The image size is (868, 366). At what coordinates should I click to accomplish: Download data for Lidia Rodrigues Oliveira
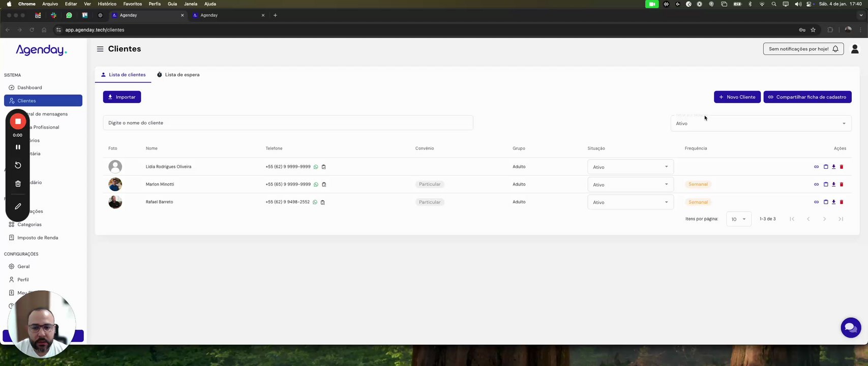tap(834, 167)
